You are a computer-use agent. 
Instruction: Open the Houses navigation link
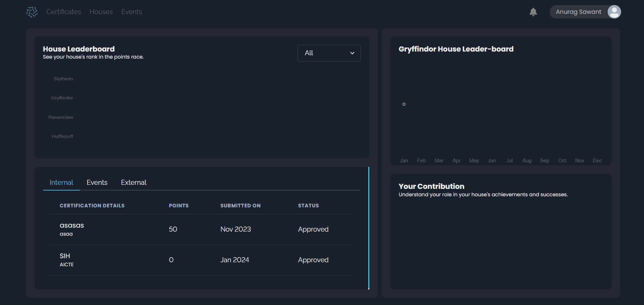[x=101, y=12]
